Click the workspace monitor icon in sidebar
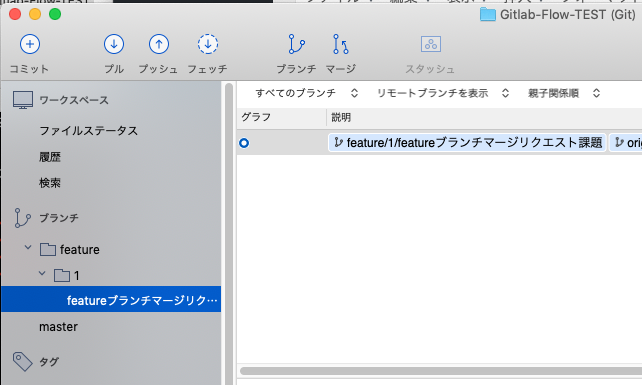This screenshot has width=642, height=385. click(x=23, y=100)
